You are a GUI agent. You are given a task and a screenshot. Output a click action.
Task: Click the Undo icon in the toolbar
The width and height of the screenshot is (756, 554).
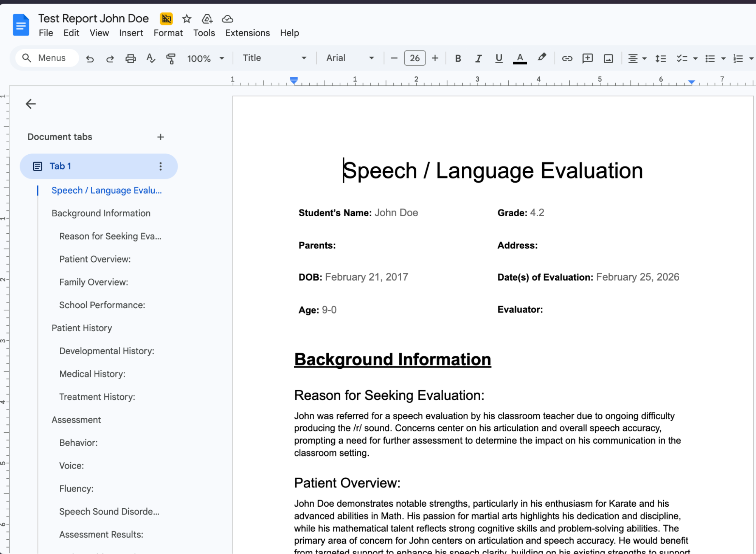tap(90, 58)
